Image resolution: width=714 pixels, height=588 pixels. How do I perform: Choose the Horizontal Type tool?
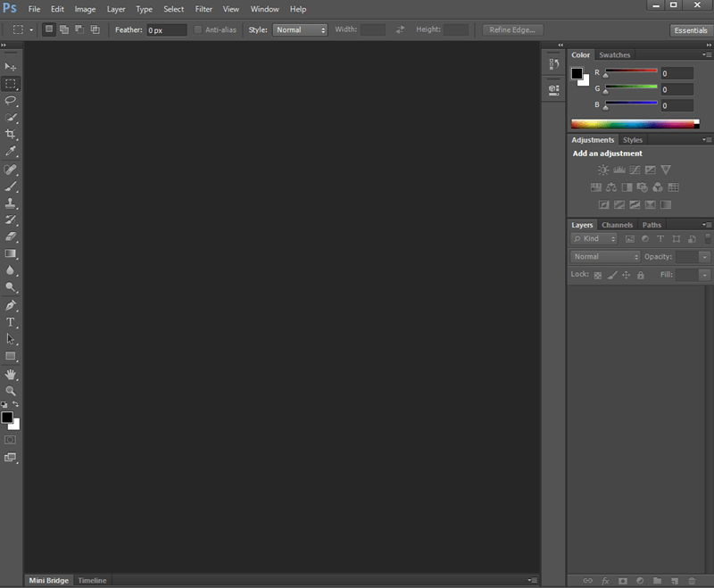11,322
